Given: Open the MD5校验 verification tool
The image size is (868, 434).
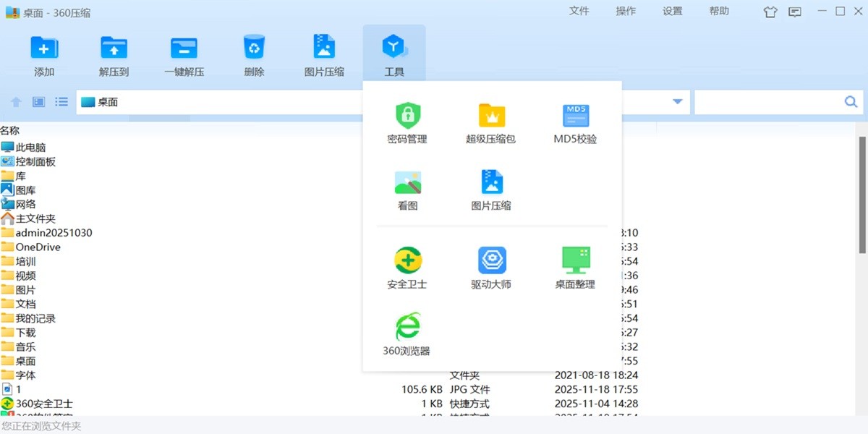Looking at the screenshot, I should tap(575, 122).
